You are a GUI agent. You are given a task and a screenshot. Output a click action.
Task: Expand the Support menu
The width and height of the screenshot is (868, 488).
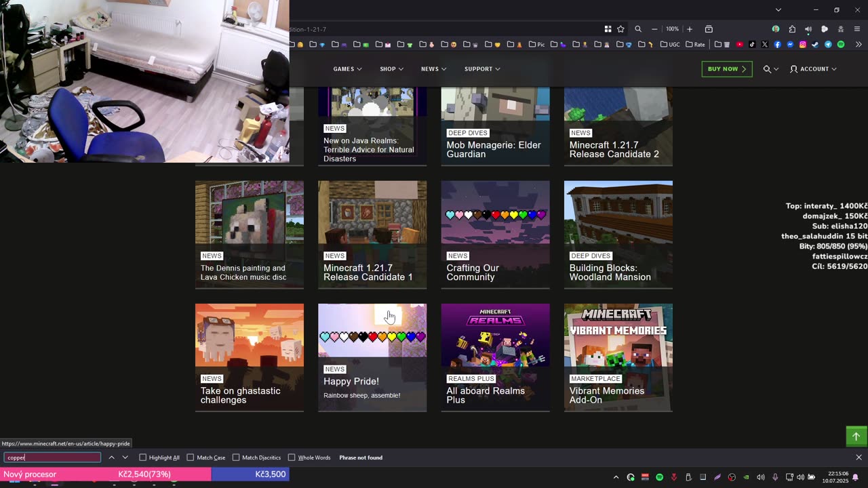[482, 69]
